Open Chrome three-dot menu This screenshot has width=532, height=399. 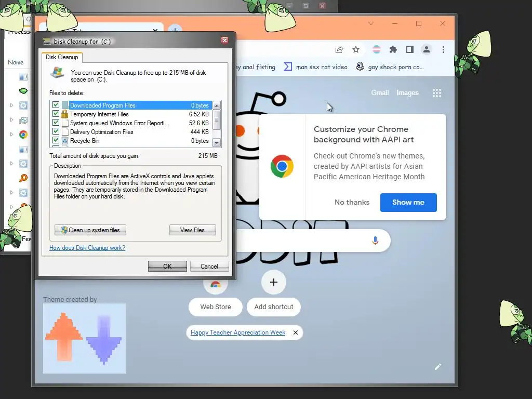point(443,50)
